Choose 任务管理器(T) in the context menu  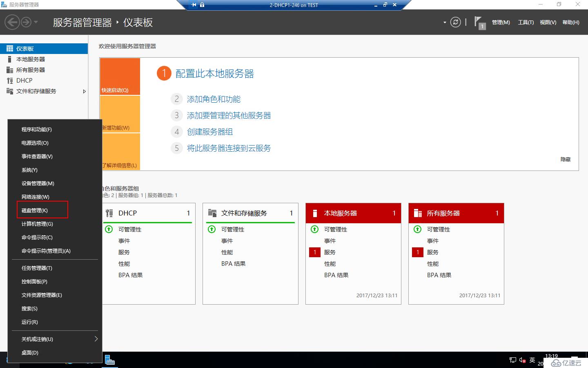(55, 268)
